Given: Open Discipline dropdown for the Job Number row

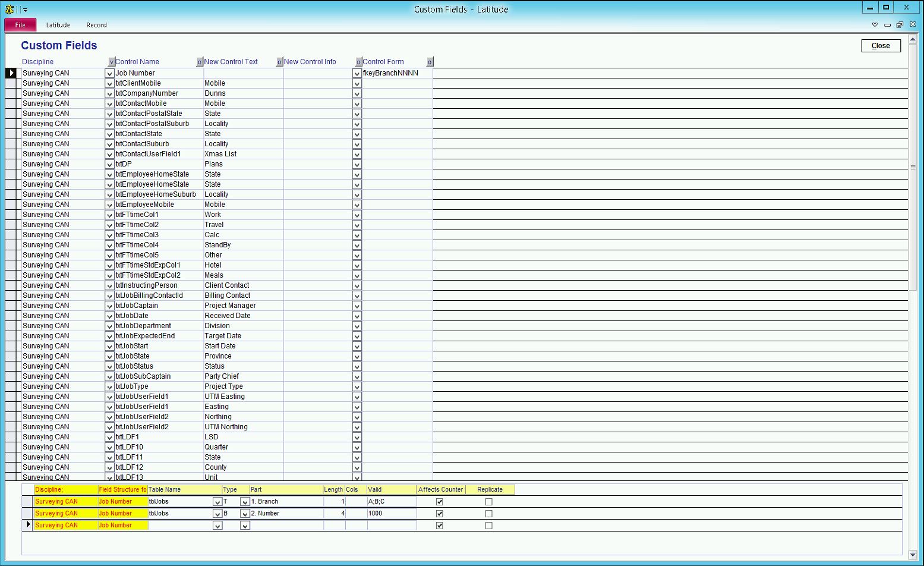Looking at the screenshot, I should [x=109, y=74].
